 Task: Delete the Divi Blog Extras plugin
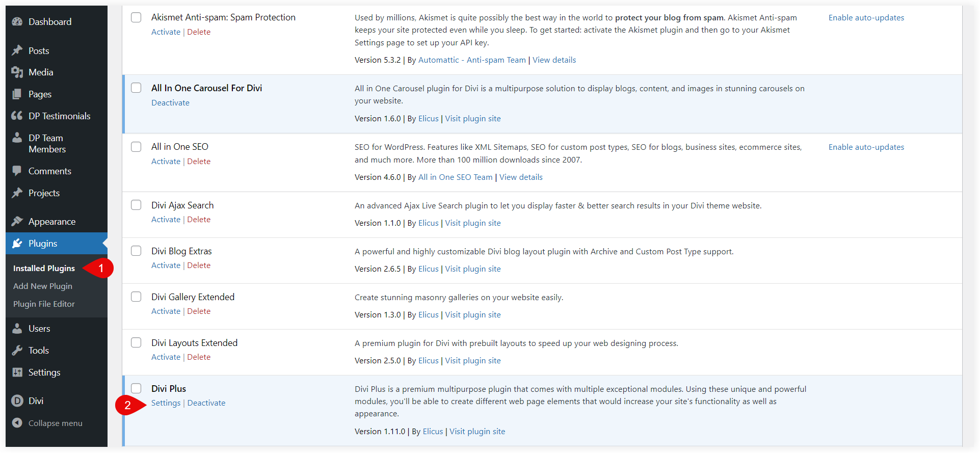199,265
